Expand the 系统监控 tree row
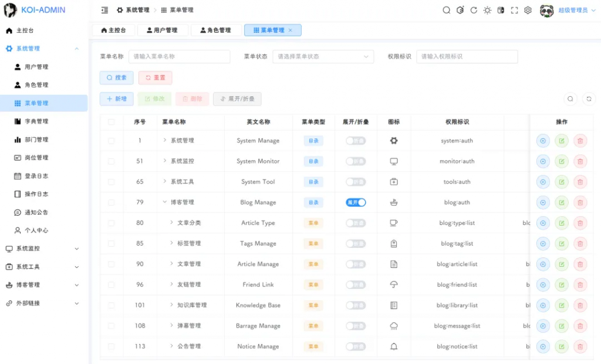This screenshot has height=364, width=601. 165,161
